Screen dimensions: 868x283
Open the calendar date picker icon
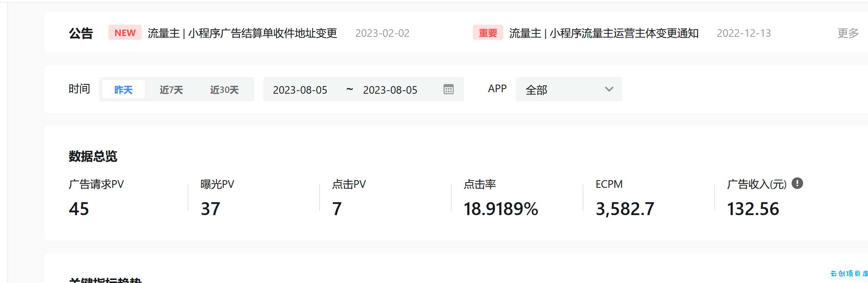[x=449, y=90]
